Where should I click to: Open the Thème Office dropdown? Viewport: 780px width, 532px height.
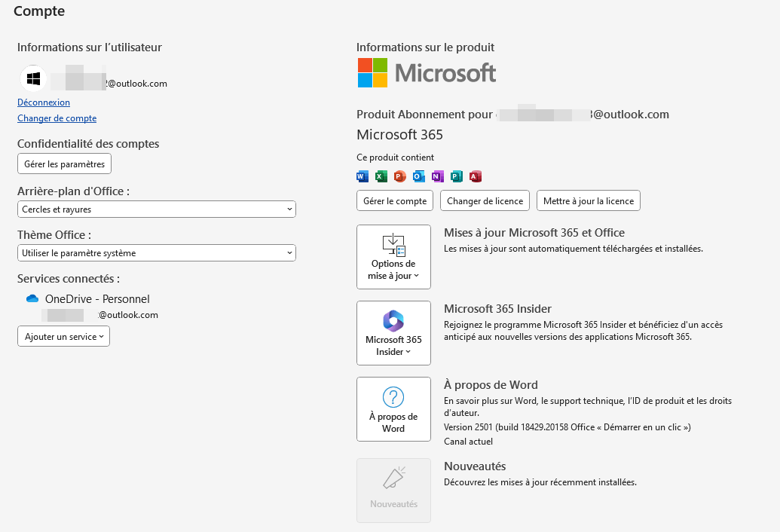click(x=157, y=253)
